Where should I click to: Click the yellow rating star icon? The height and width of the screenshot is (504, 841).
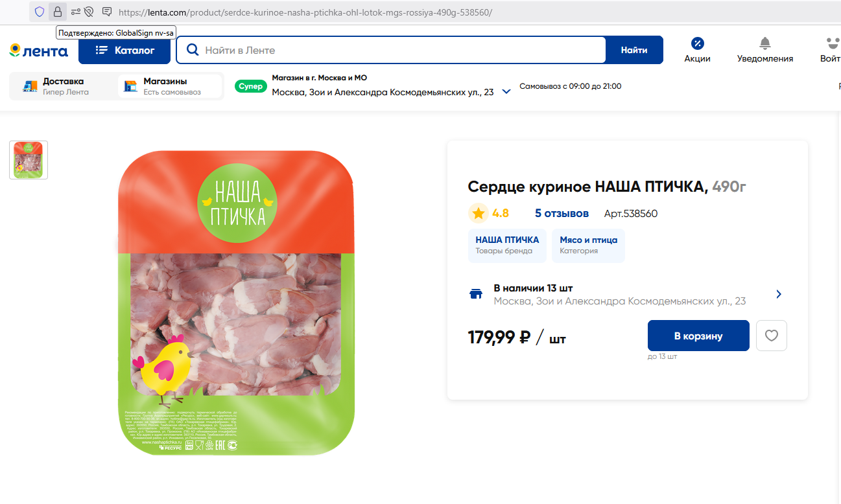[x=479, y=213]
